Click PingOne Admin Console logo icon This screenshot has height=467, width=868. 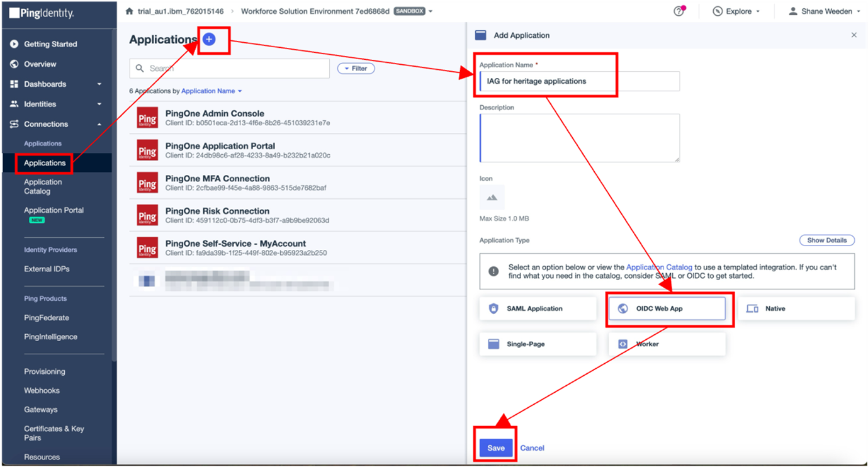[147, 118]
